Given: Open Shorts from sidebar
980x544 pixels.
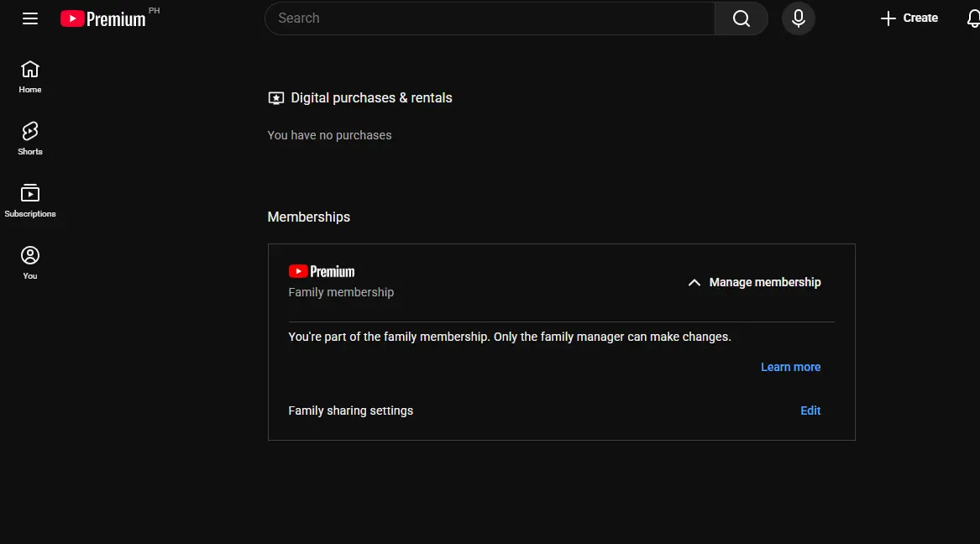Looking at the screenshot, I should [30, 139].
